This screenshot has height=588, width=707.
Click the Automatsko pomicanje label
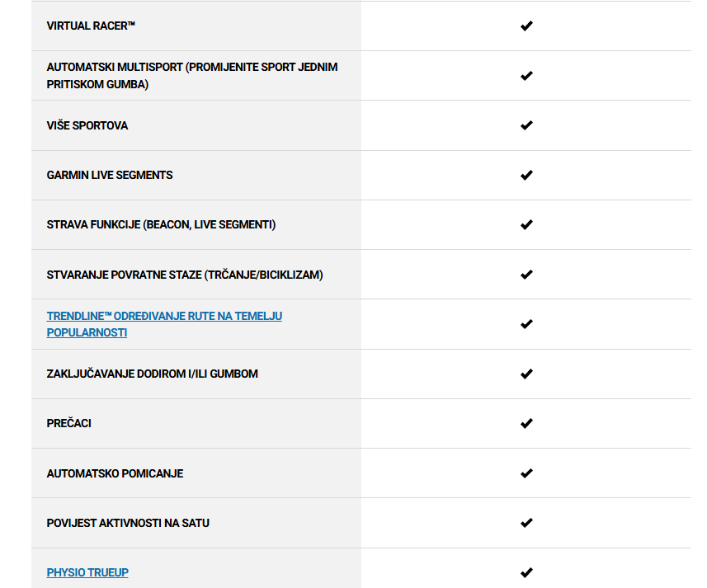click(115, 473)
